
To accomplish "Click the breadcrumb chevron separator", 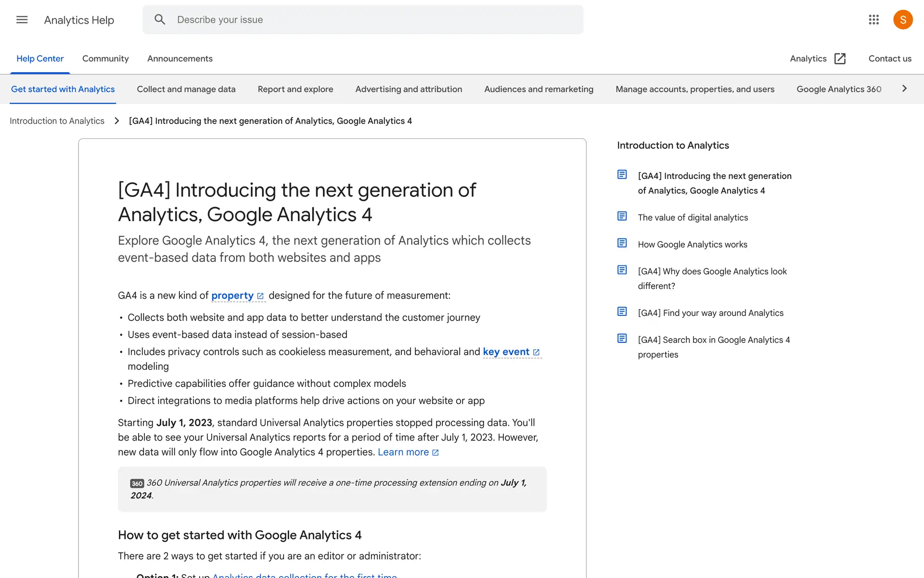I will (x=116, y=121).
